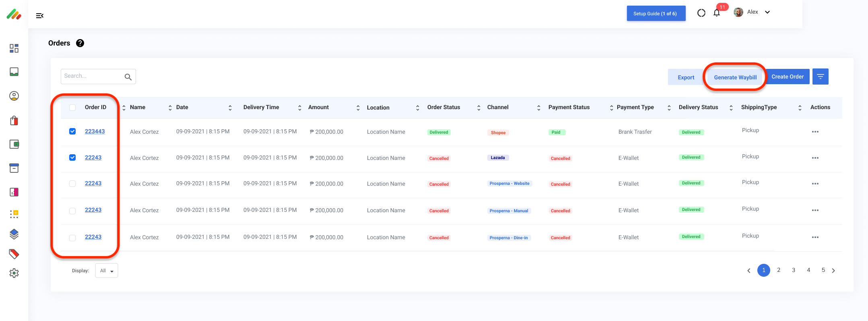
Task: Open order 223443 link
Action: [95, 131]
